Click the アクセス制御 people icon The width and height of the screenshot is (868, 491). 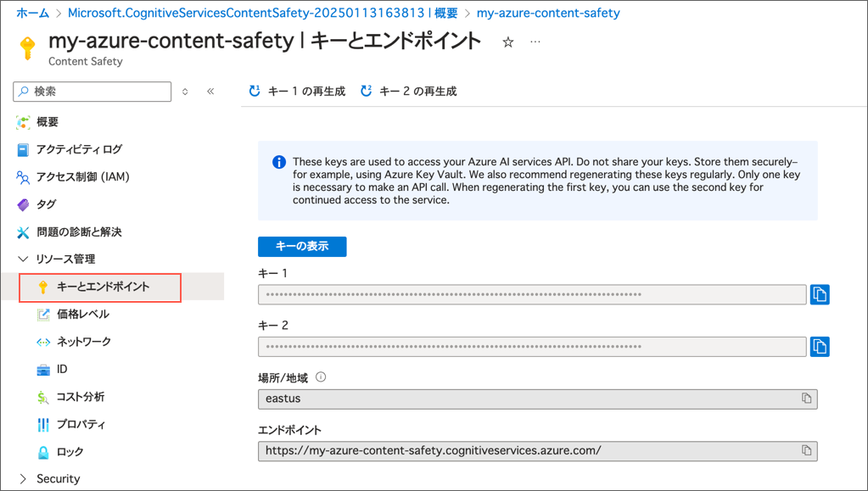[x=23, y=177]
